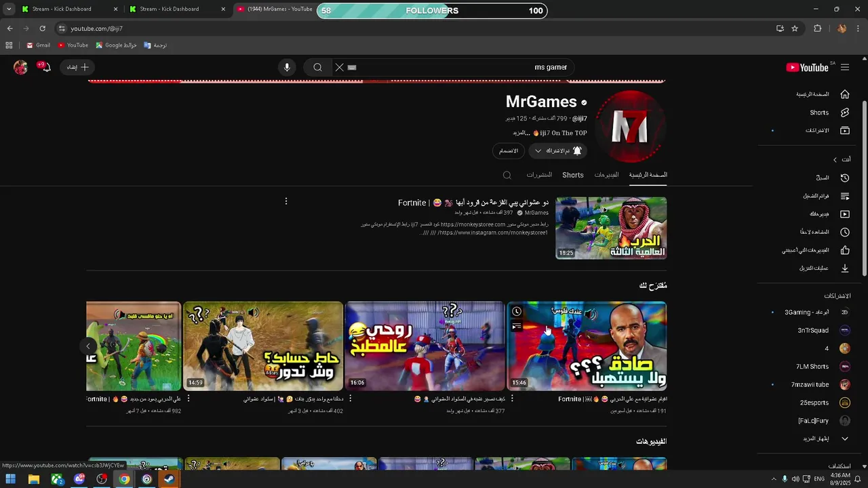
Task: Open Steam from the taskbar
Action: click(x=169, y=479)
